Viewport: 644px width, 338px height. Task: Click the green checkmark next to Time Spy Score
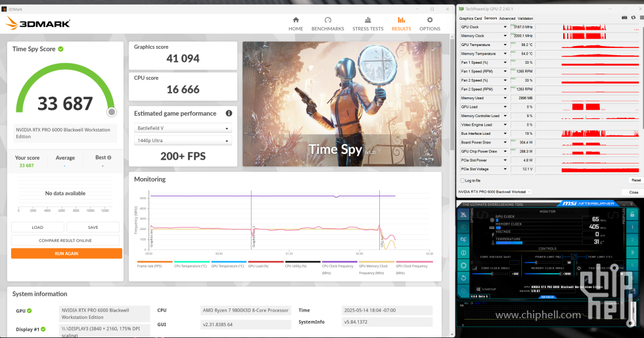coord(60,49)
